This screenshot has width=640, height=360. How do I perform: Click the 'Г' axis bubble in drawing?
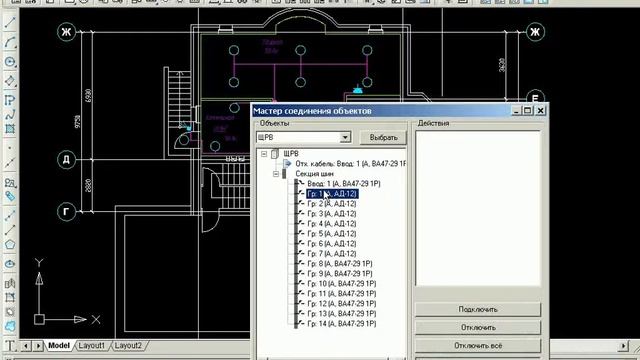67,211
